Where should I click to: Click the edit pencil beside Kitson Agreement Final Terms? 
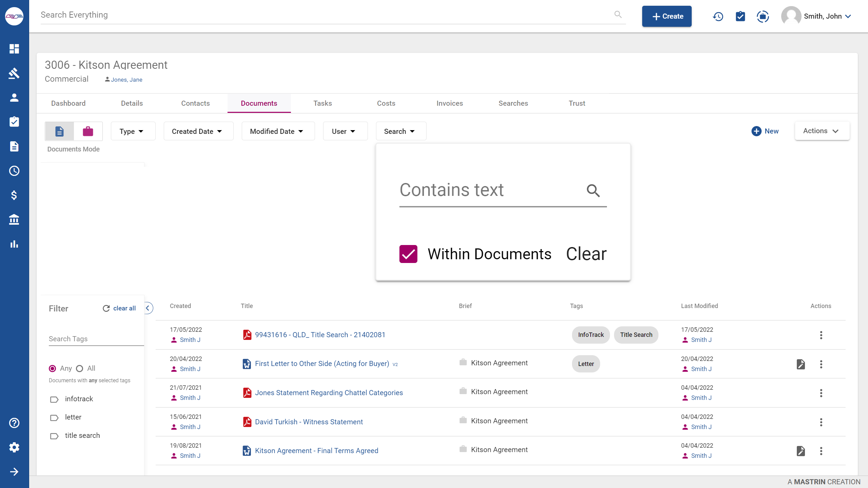coord(801,451)
